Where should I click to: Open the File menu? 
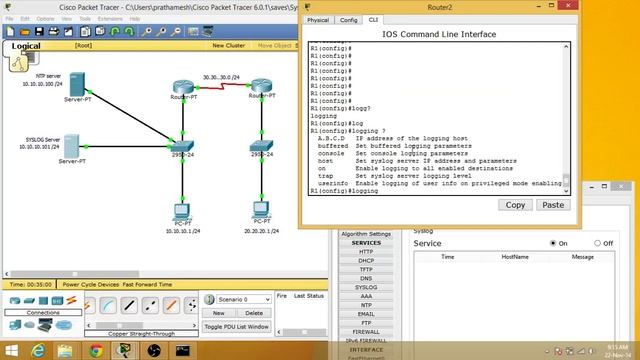9,19
